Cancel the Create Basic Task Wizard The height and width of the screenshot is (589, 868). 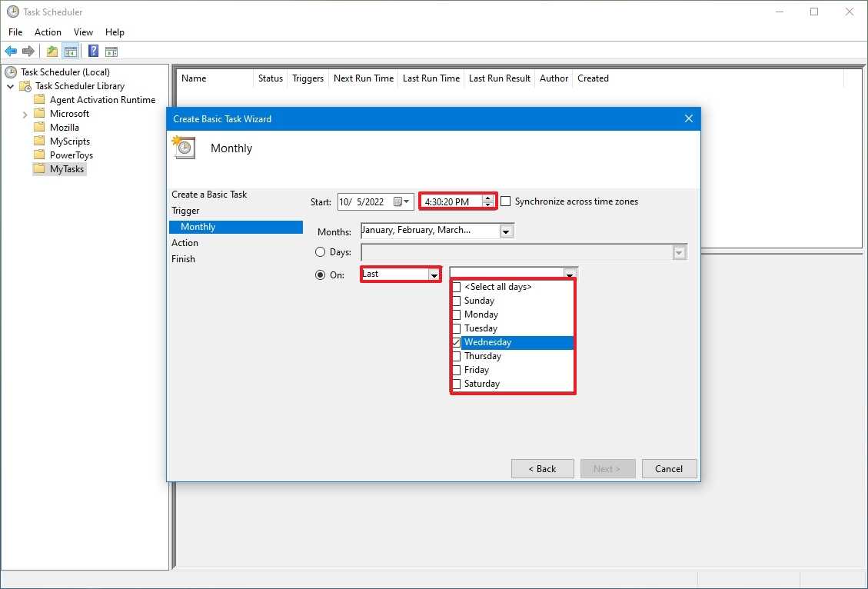coord(668,469)
